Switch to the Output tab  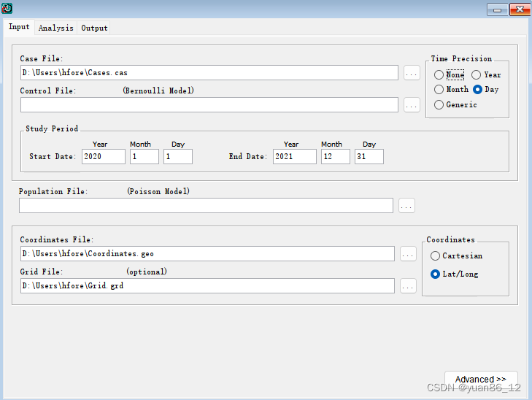click(94, 28)
